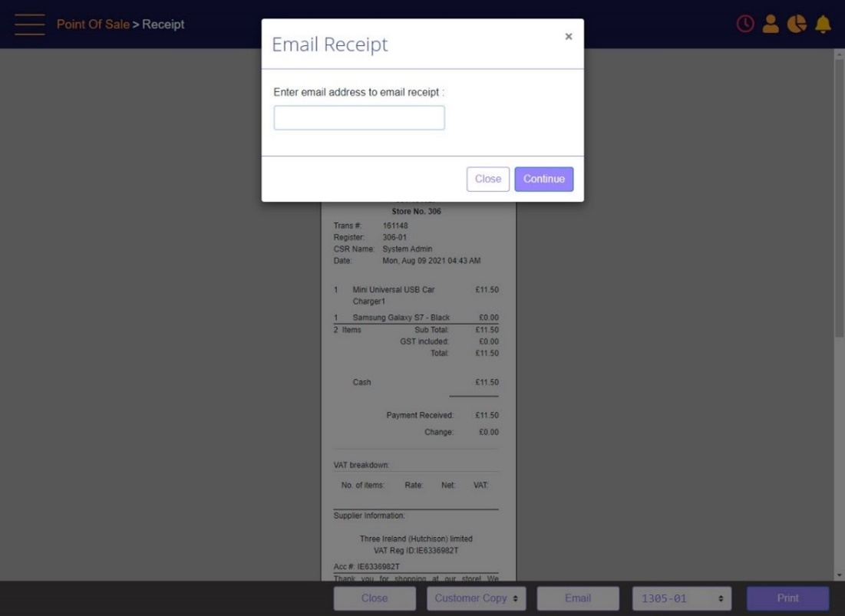Click the Email button in bottom bar
This screenshot has width=845, height=616.
(x=578, y=598)
